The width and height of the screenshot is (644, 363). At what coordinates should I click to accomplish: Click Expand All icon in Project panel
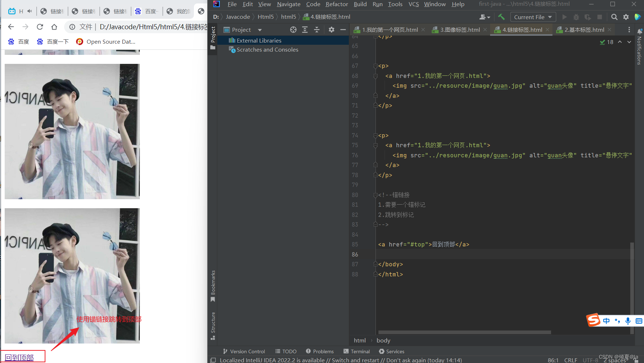[305, 30]
